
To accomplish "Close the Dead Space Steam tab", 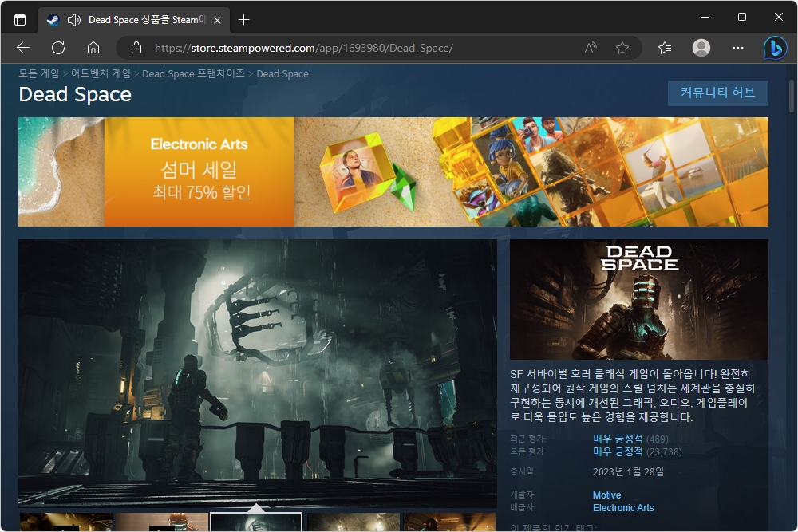I will click(217, 21).
